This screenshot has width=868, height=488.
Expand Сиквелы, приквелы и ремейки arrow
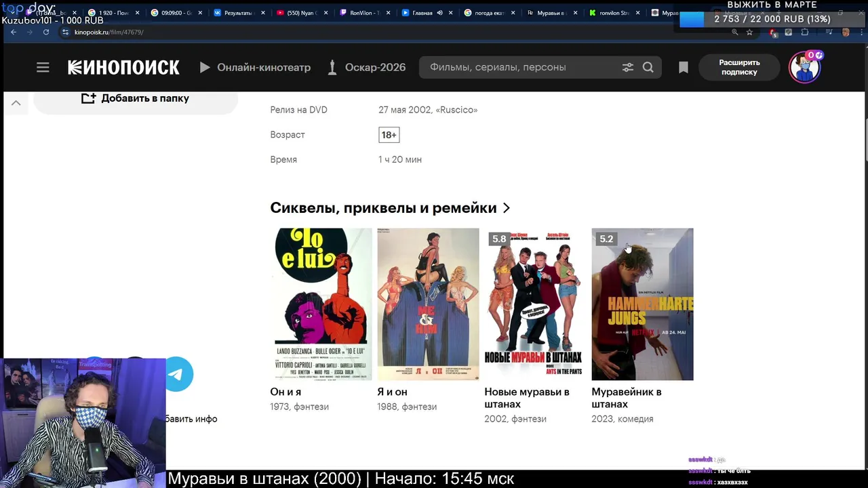506,208
